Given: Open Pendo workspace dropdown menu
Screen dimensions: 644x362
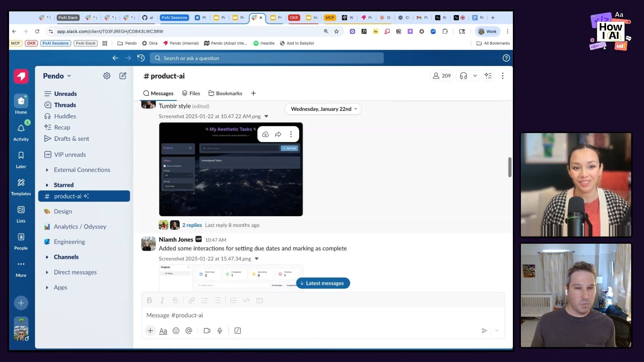Looking at the screenshot, I should (57, 76).
